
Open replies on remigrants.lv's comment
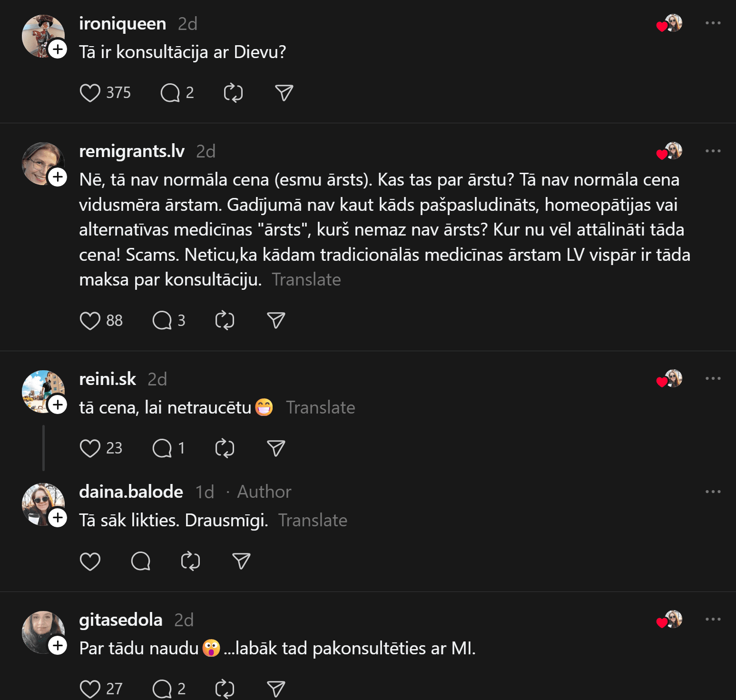click(162, 321)
